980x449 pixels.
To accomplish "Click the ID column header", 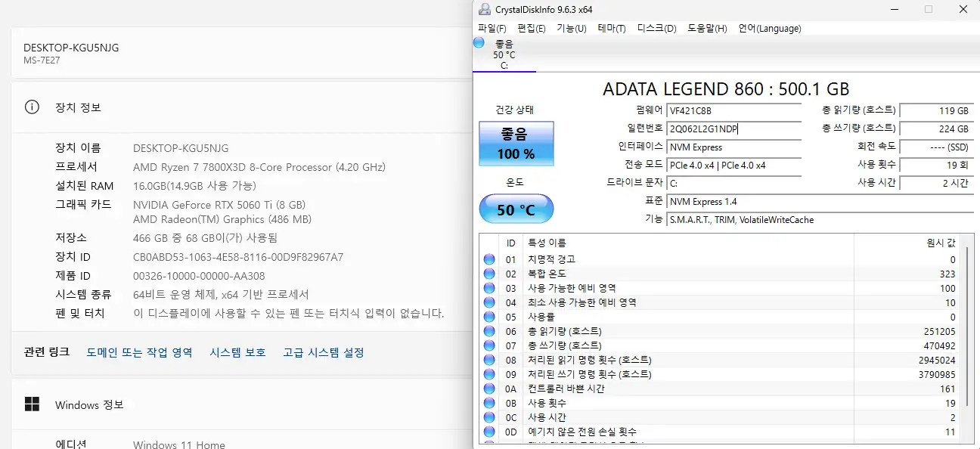I will coord(511,243).
